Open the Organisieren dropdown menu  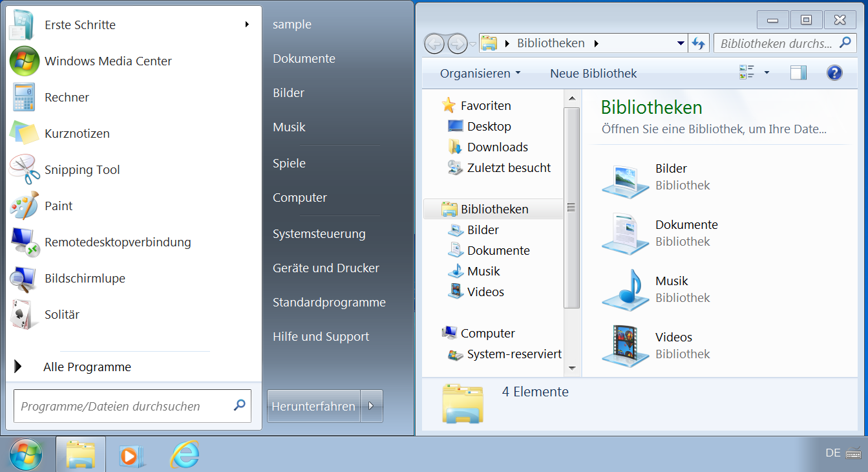pyautogui.click(x=480, y=74)
